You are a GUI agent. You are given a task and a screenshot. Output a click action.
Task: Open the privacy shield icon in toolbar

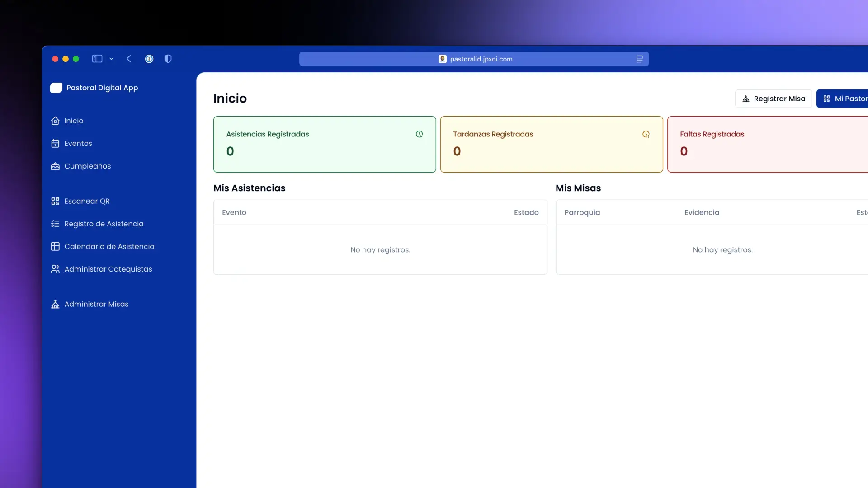[x=168, y=59]
